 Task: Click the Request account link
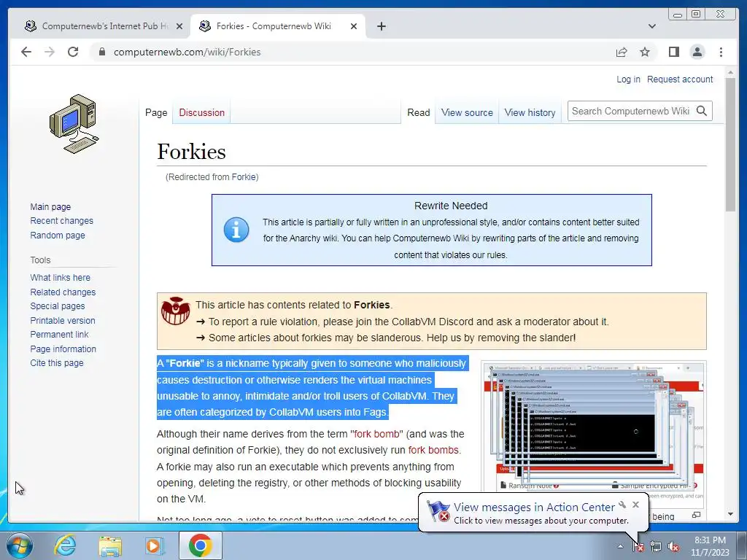[x=680, y=79]
